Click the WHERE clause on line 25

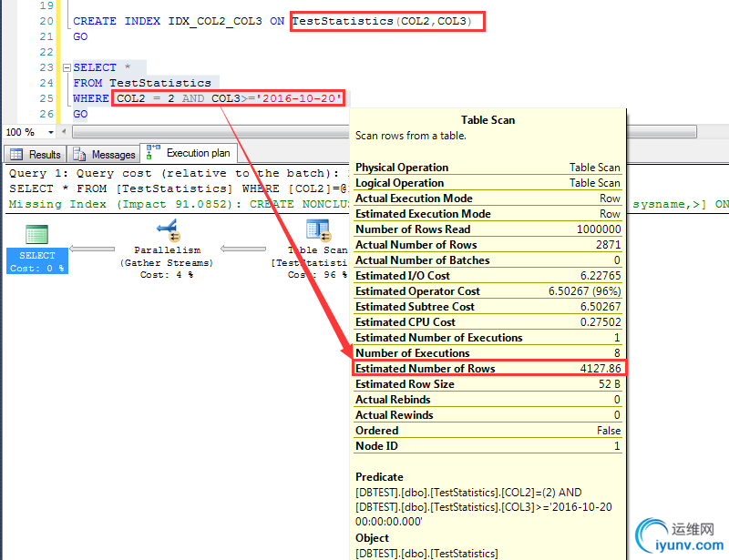pos(208,98)
